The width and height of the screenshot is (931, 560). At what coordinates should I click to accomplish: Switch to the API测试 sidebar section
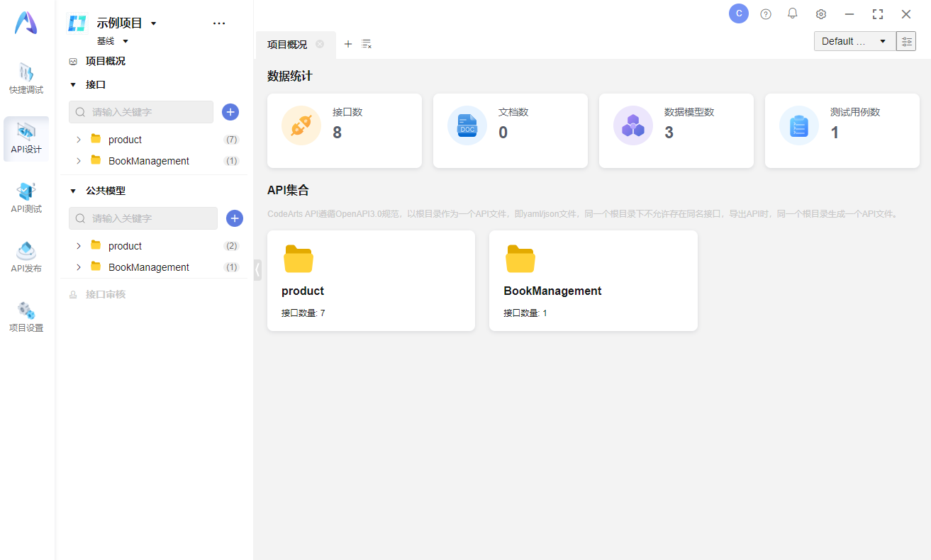[x=26, y=198]
